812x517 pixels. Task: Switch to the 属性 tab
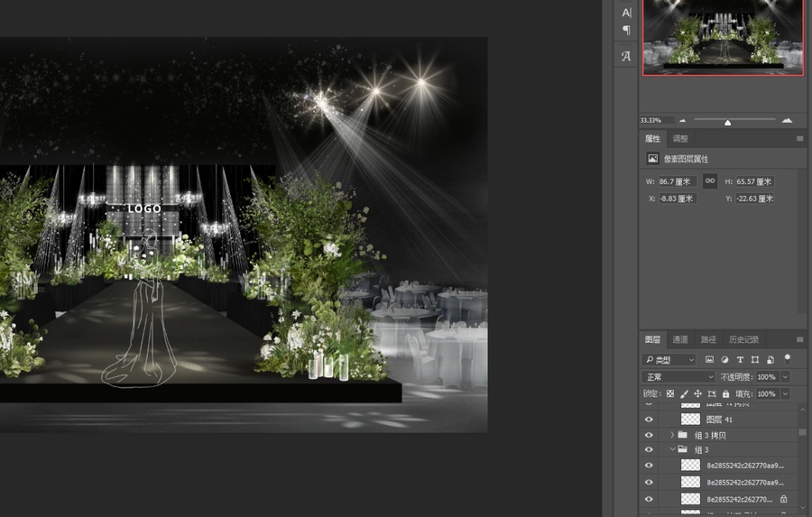(x=652, y=138)
